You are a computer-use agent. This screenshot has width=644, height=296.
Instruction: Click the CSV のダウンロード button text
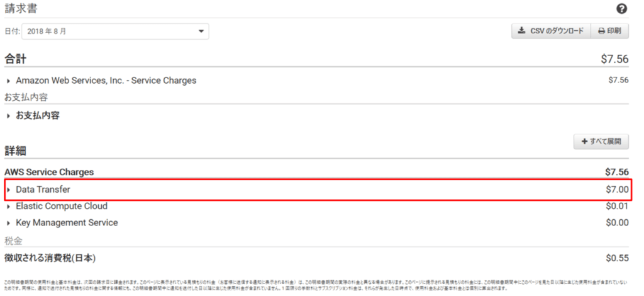click(557, 31)
